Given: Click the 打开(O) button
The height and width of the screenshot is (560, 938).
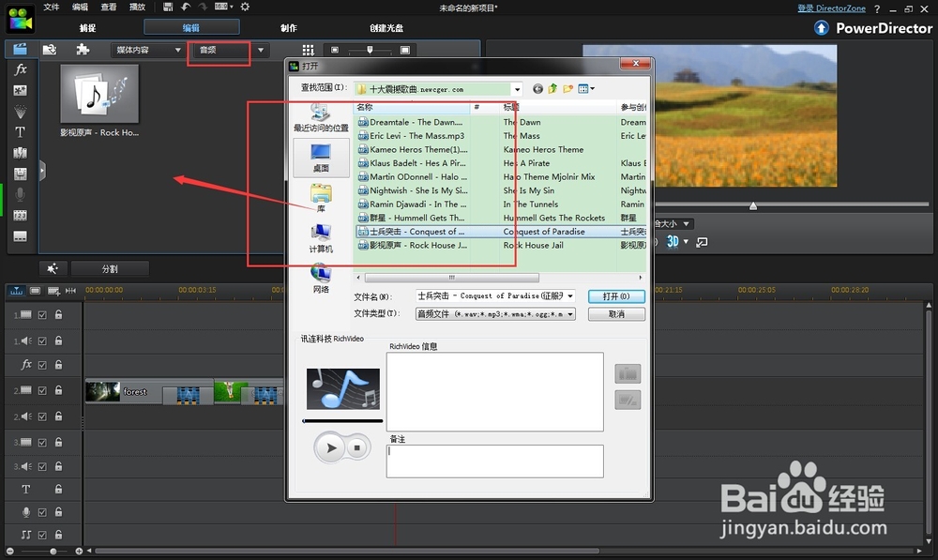Looking at the screenshot, I should 616,296.
